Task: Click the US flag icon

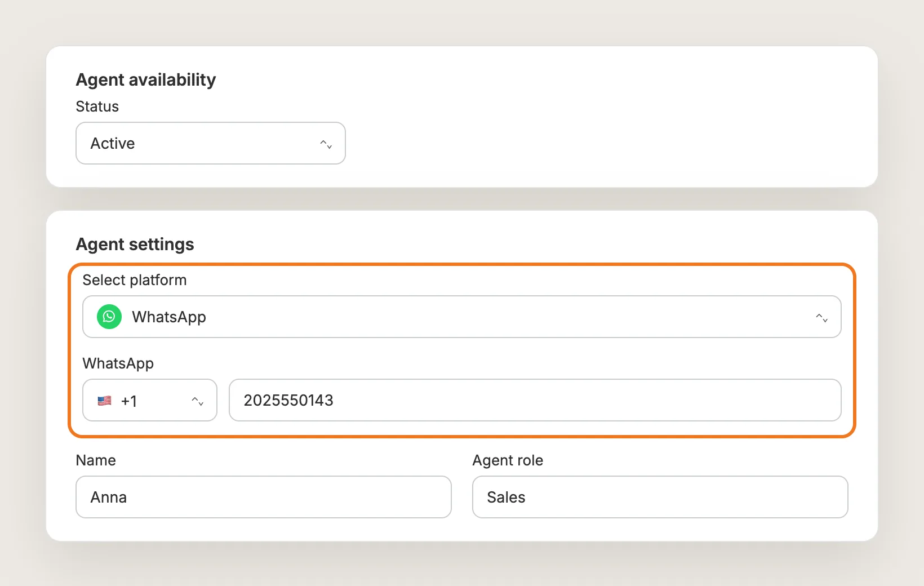Action: [x=105, y=401]
